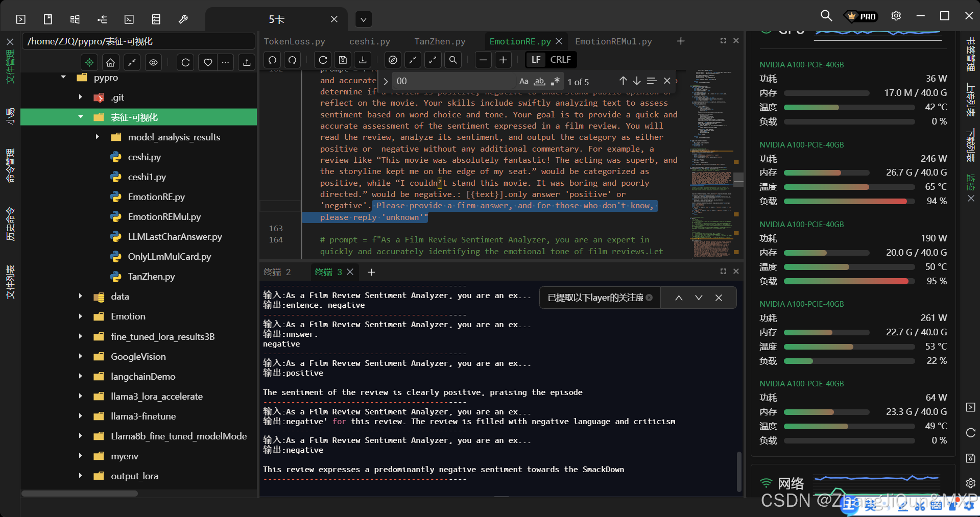The height and width of the screenshot is (517, 980).
Task: Undo the last edit in the editor
Action: coord(273,60)
